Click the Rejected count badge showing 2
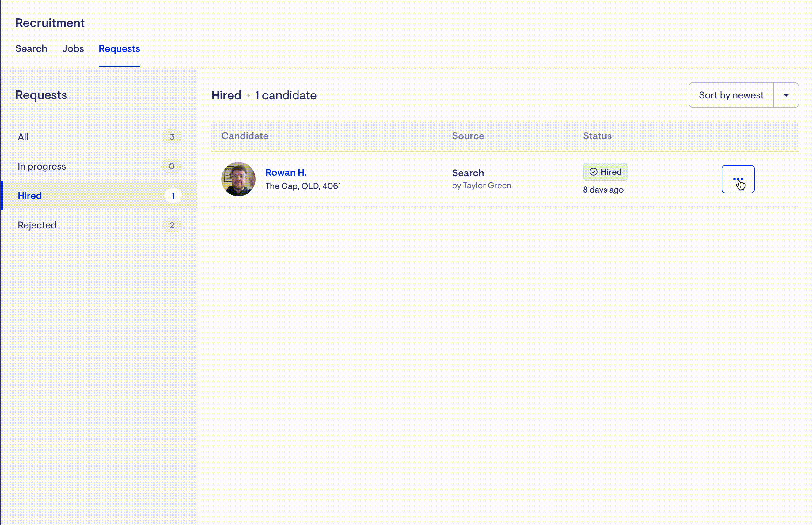The image size is (812, 525). pos(172,225)
